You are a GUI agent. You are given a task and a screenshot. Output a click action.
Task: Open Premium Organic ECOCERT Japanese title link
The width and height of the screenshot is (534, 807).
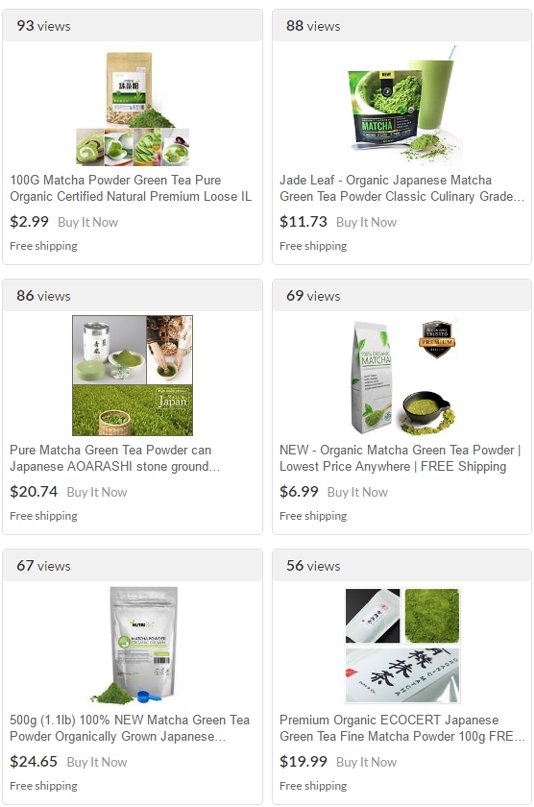402,728
